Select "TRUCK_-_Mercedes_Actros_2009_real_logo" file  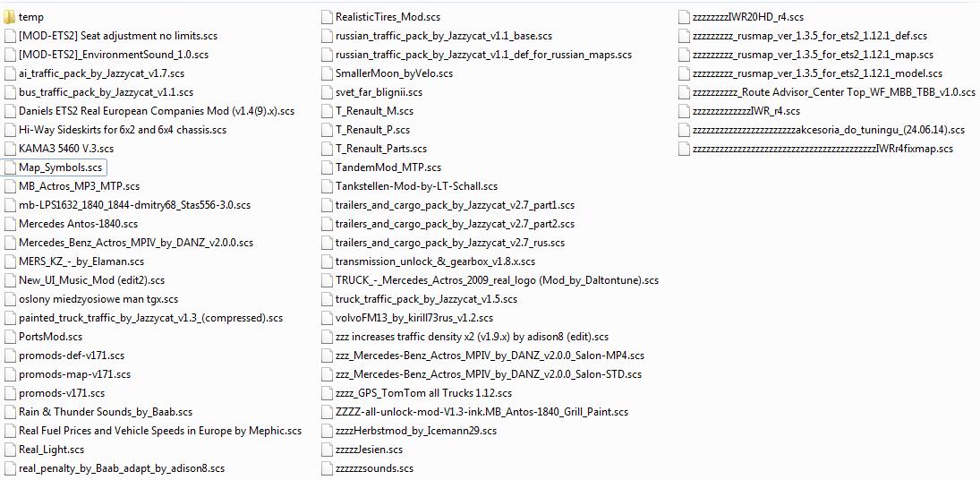pyautogui.click(x=497, y=280)
